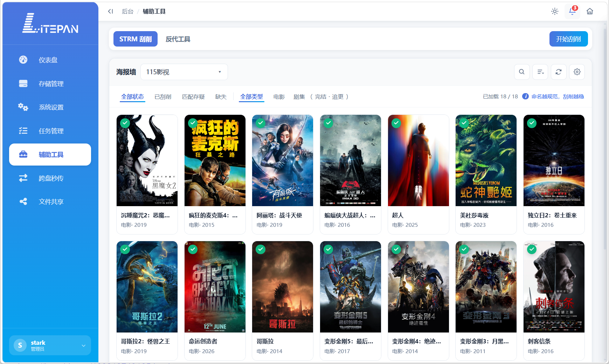Click the 美杜莎毒液 title
This screenshot has width=609, height=364.
tap(474, 215)
